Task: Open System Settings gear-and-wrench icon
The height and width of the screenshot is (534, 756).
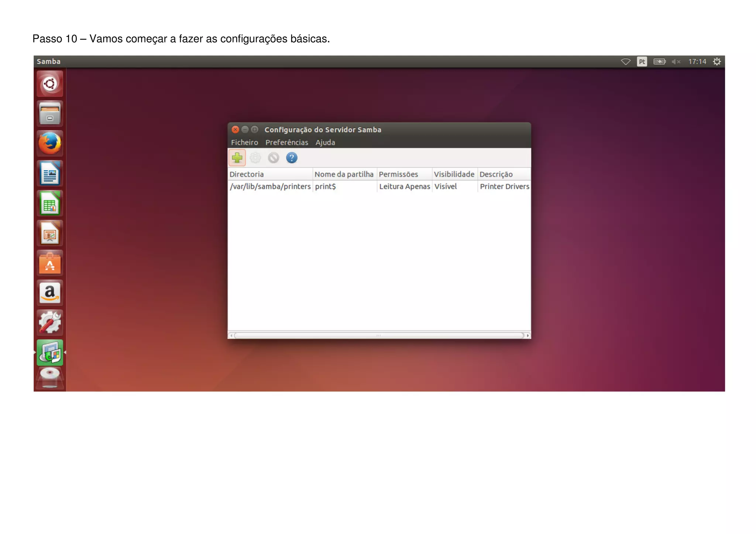Action: pyautogui.click(x=50, y=323)
